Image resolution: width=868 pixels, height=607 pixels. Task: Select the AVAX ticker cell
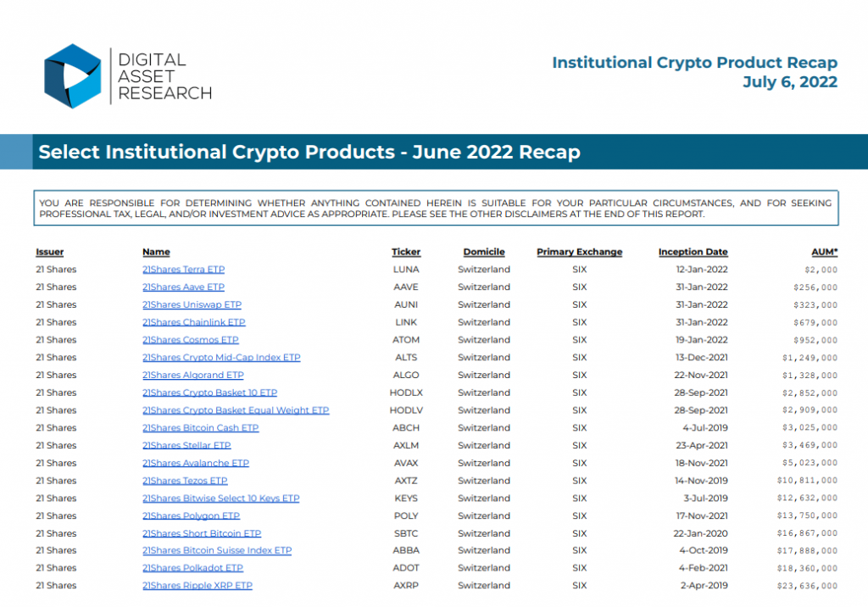point(406,463)
